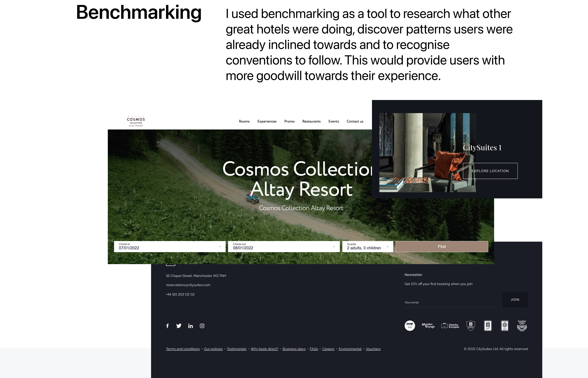Click the Cosmos Collection logo
The width and height of the screenshot is (588, 378).
click(136, 121)
